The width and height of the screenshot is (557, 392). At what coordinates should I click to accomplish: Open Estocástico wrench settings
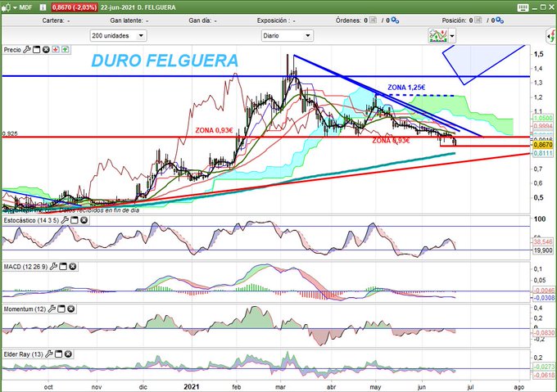pyautogui.click(x=65, y=220)
